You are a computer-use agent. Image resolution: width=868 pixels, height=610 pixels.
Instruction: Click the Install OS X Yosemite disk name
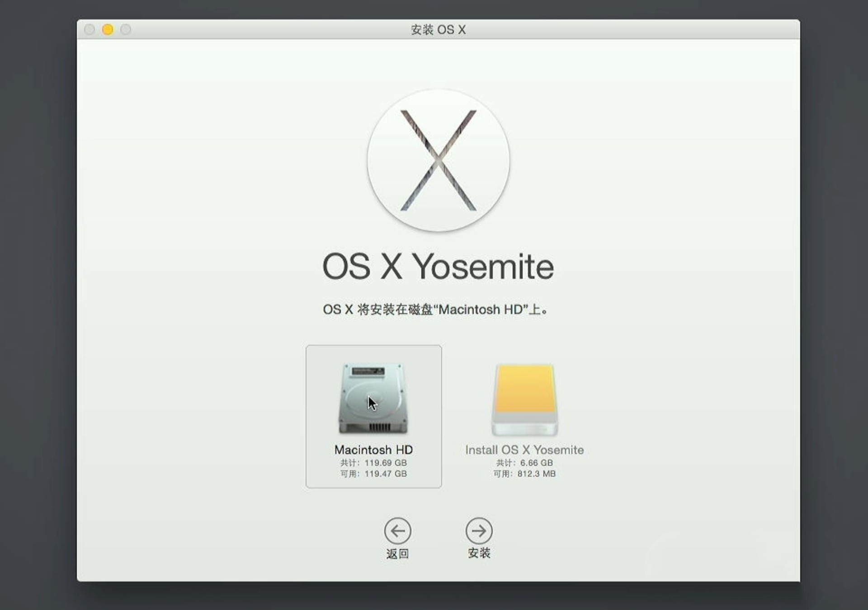(524, 450)
